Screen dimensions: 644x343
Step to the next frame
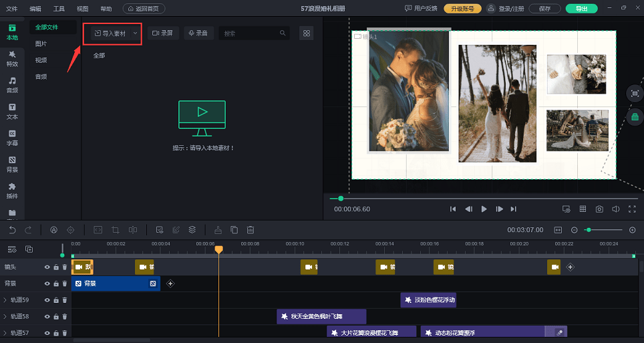pos(499,209)
